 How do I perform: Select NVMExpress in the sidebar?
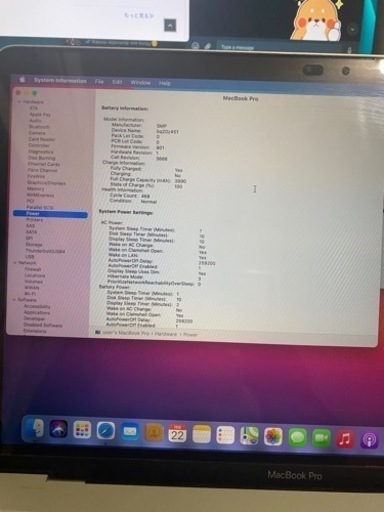(x=40, y=195)
